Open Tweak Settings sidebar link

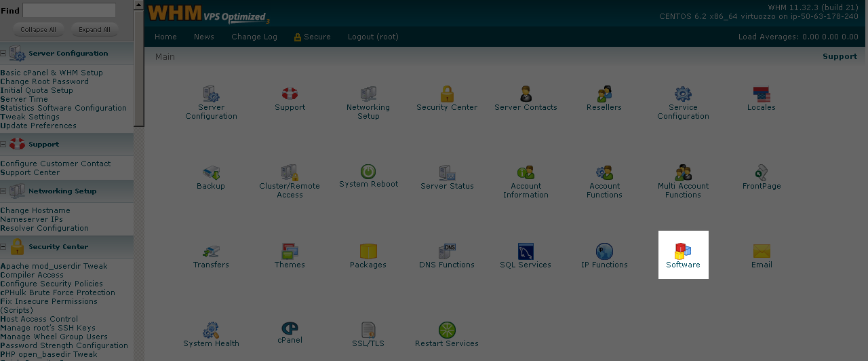pos(30,117)
